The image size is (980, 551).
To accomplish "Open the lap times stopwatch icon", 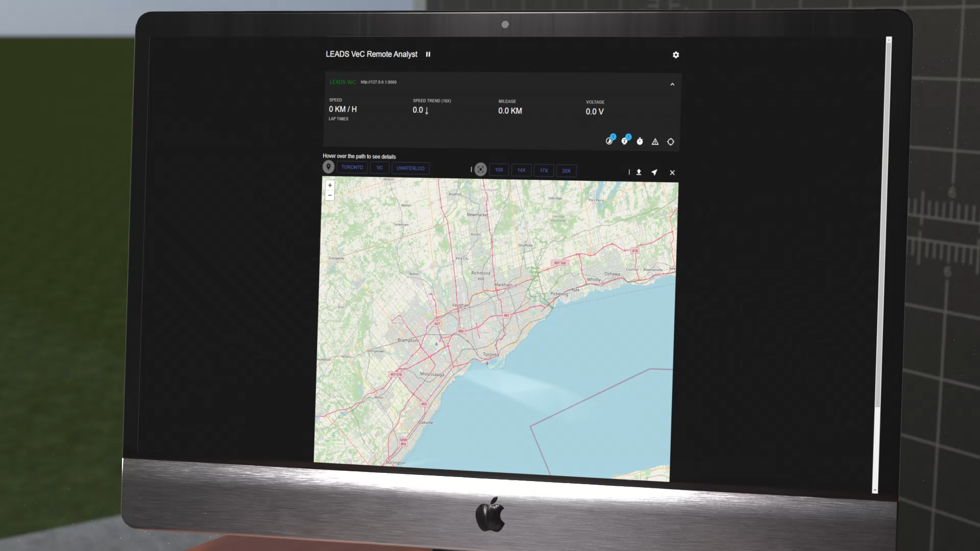I will coord(640,142).
